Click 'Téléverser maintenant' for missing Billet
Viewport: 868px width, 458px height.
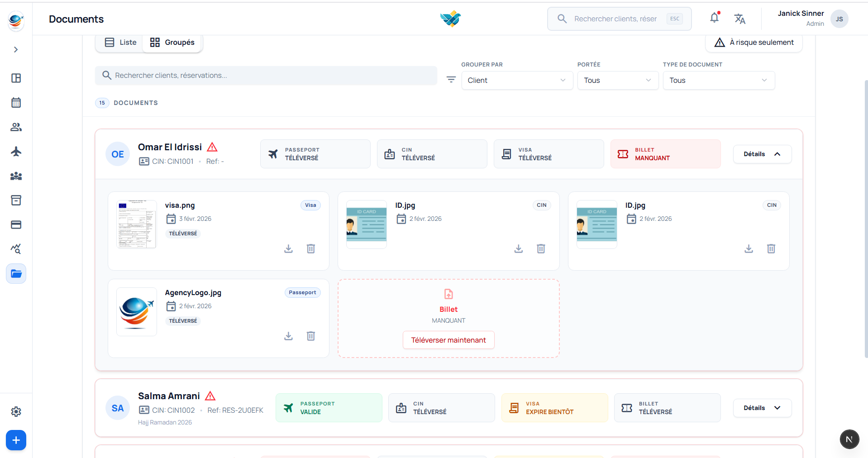(448, 340)
